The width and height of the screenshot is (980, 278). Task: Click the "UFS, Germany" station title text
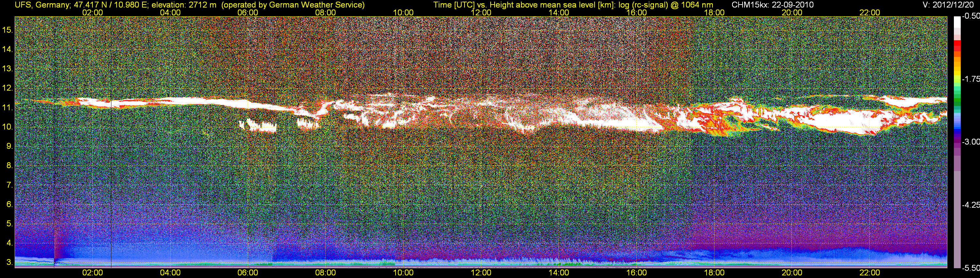[x=41, y=5]
